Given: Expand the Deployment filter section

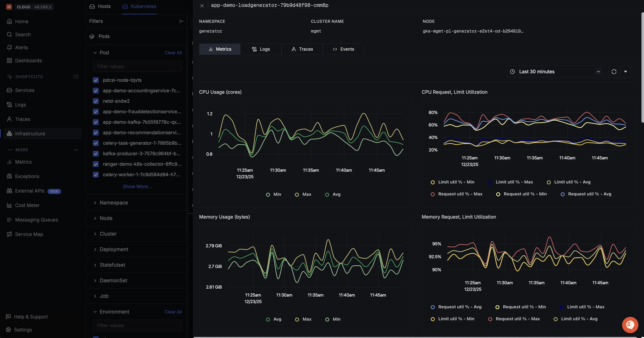Looking at the screenshot, I should [114, 249].
